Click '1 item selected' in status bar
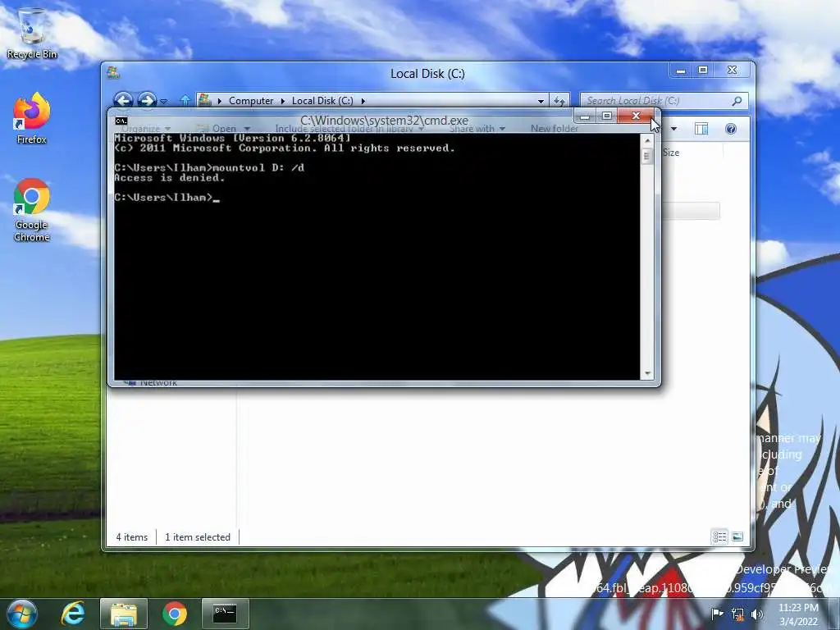Image resolution: width=840 pixels, height=630 pixels. point(198,536)
